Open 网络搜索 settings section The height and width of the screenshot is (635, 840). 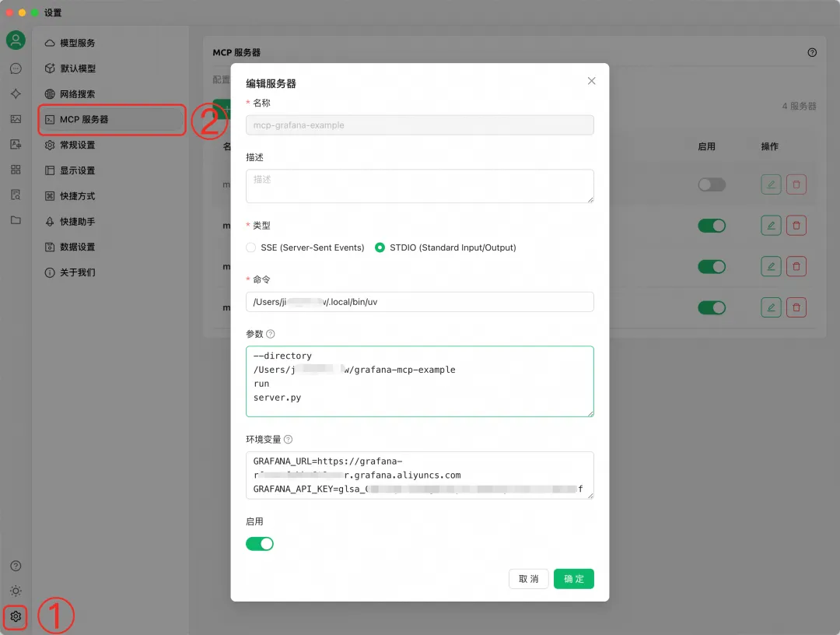pyautogui.click(x=113, y=94)
